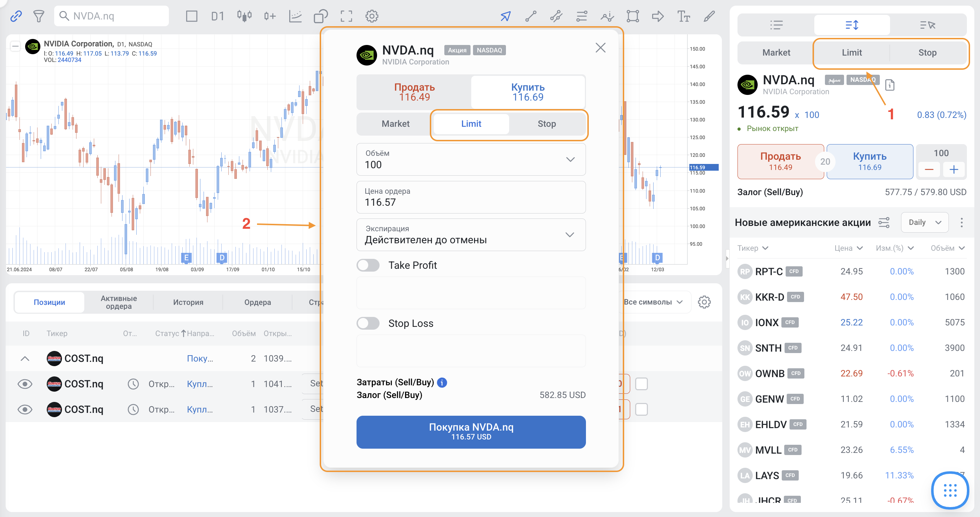Open the Экспирация expiration dropdown
This screenshot has width=980, height=517.
click(x=569, y=235)
